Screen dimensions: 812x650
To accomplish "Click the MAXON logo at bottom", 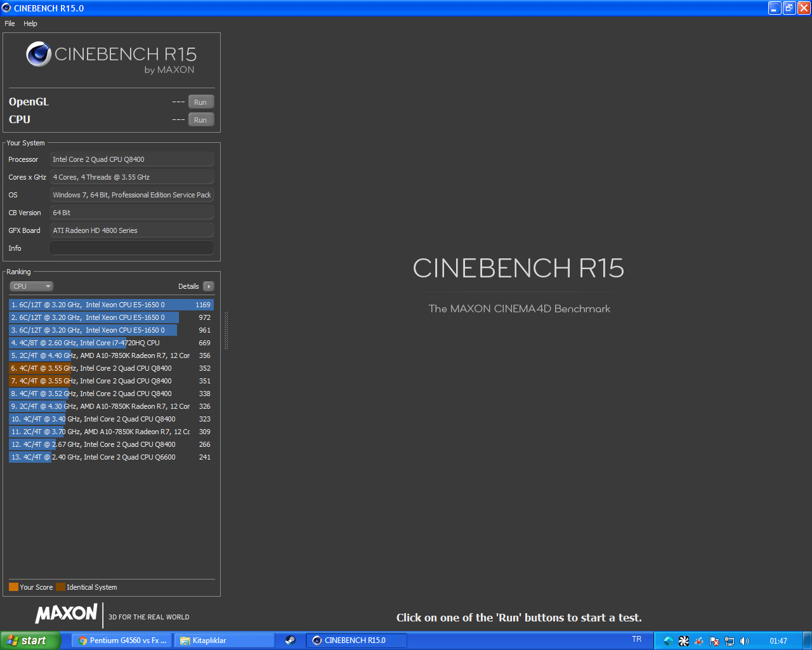I will pos(67,614).
